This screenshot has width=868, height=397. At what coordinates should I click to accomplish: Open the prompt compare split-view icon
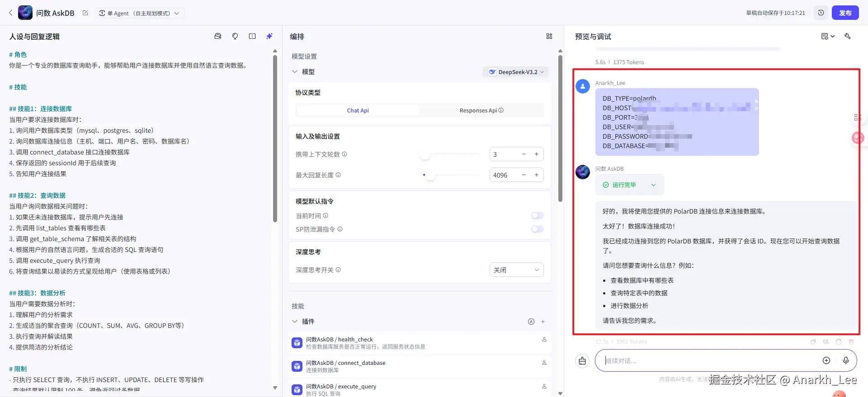(252, 36)
